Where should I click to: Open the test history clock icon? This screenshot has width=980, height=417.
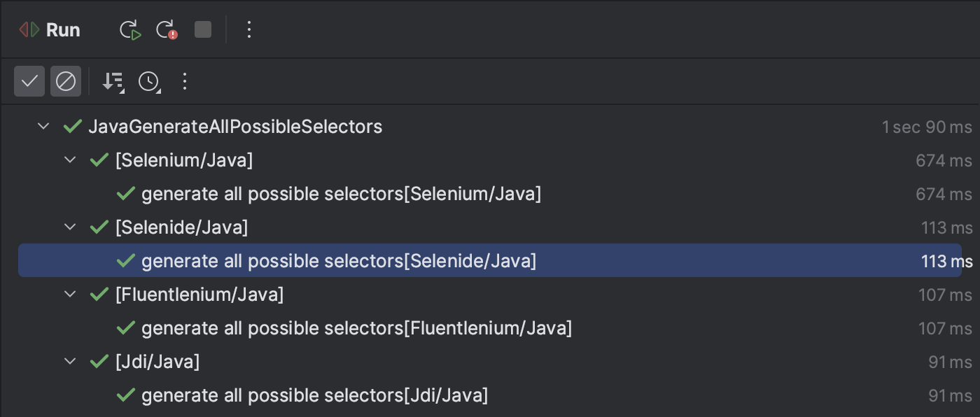(x=149, y=82)
